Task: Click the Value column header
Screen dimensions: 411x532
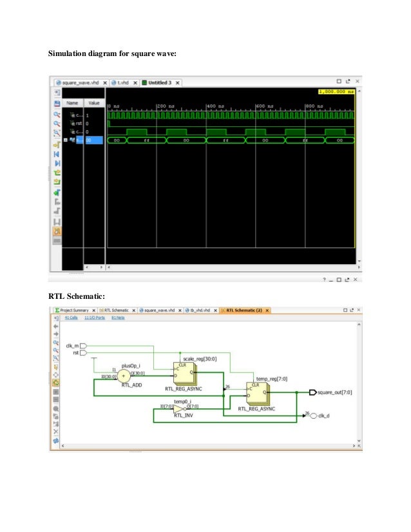Action: point(94,103)
